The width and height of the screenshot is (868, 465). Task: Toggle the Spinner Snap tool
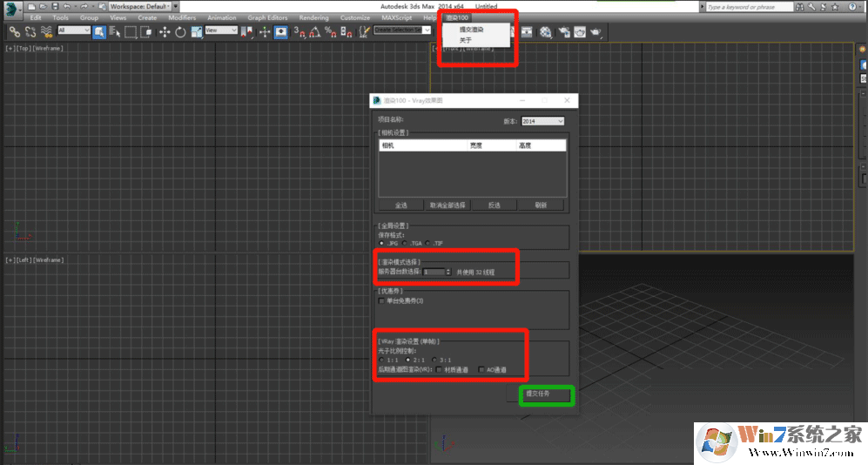coord(347,32)
